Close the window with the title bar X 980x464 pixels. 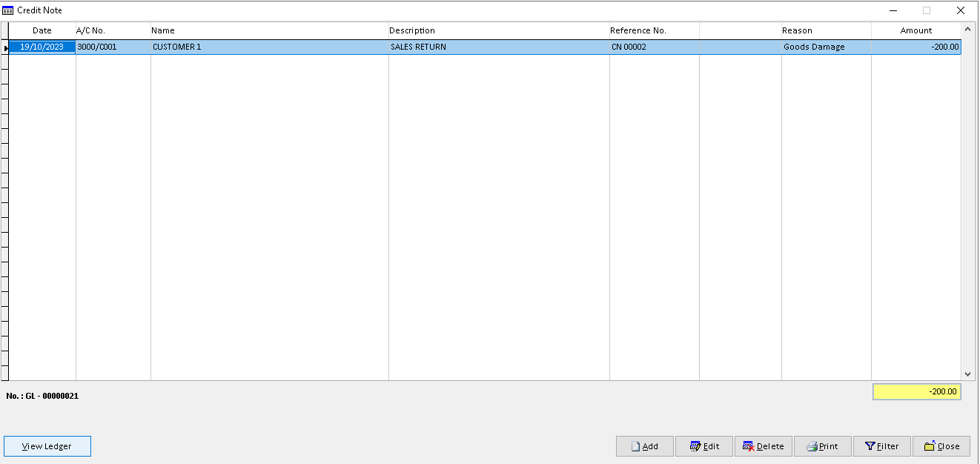tap(961, 10)
